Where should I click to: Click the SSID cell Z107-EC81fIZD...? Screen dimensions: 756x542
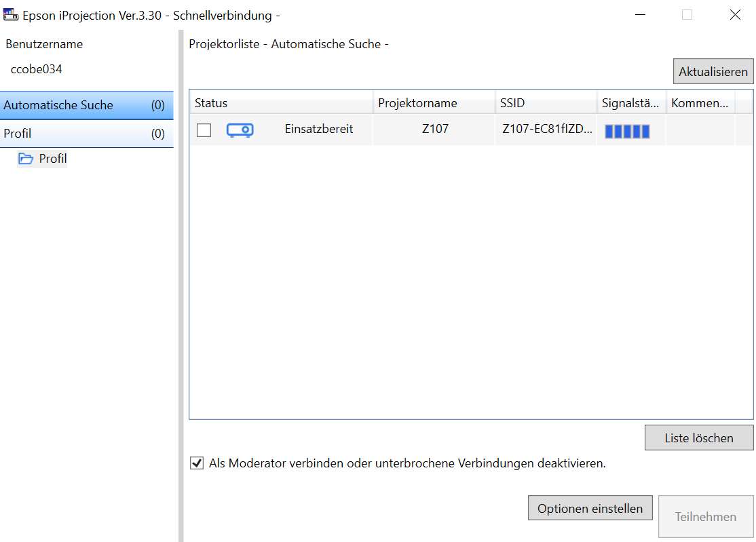pyautogui.click(x=547, y=129)
